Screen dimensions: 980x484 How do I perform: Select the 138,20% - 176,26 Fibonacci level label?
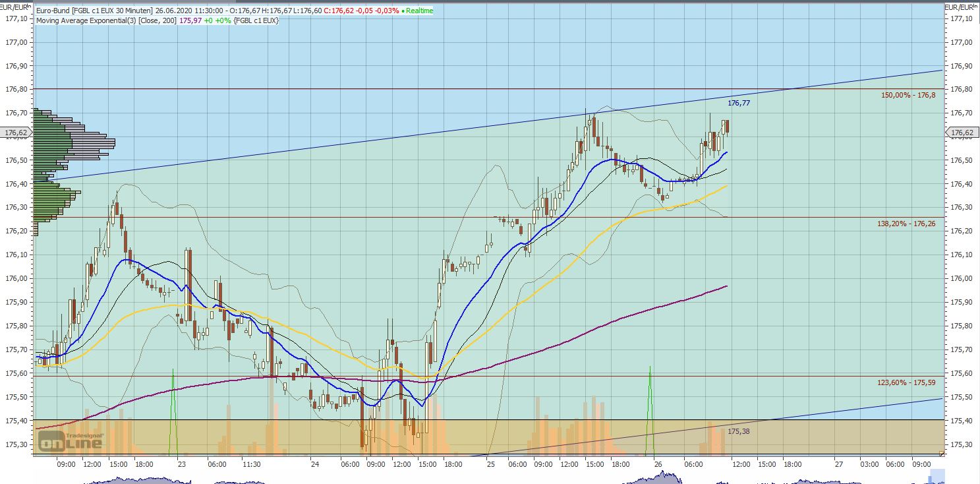coord(906,224)
